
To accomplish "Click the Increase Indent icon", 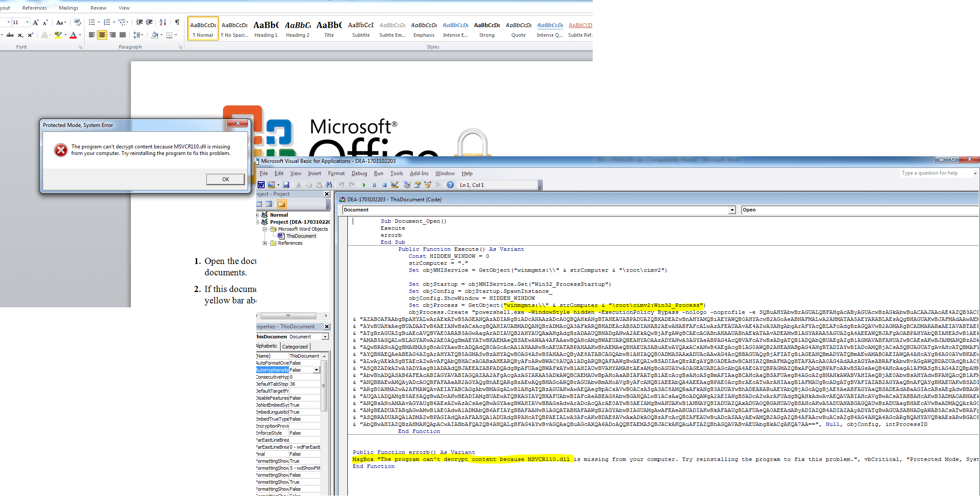I will 149,22.
